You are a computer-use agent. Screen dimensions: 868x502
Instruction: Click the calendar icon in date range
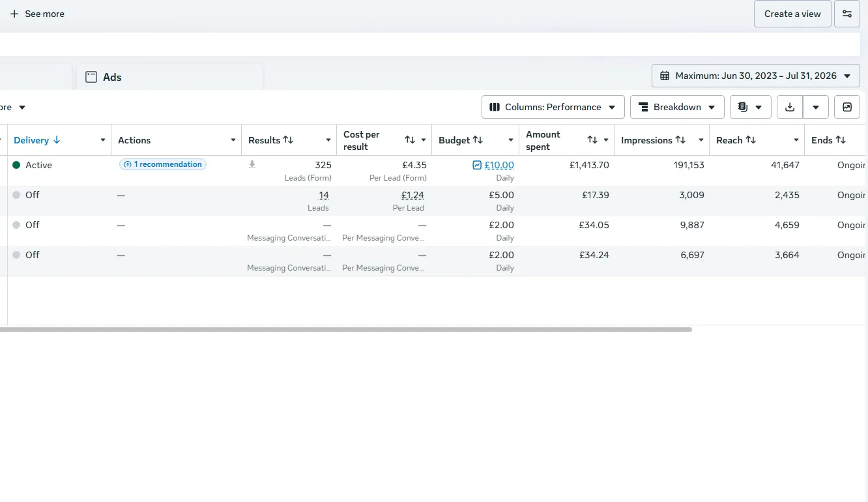(x=665, y=76)
